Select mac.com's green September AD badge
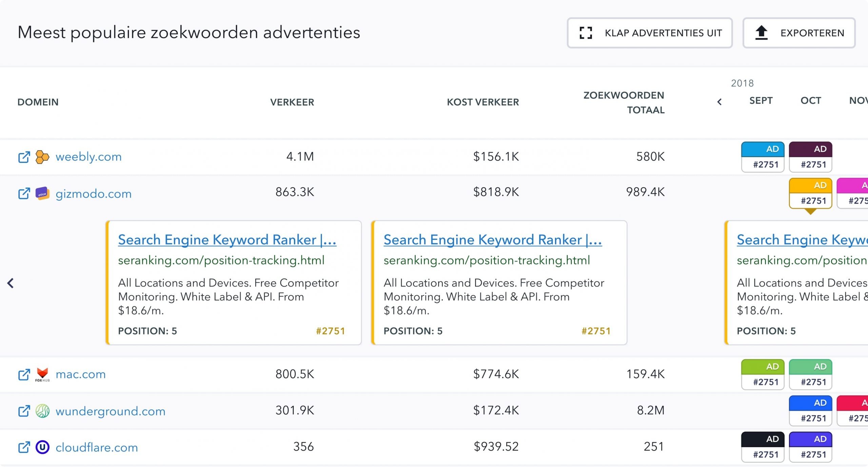 763,374
